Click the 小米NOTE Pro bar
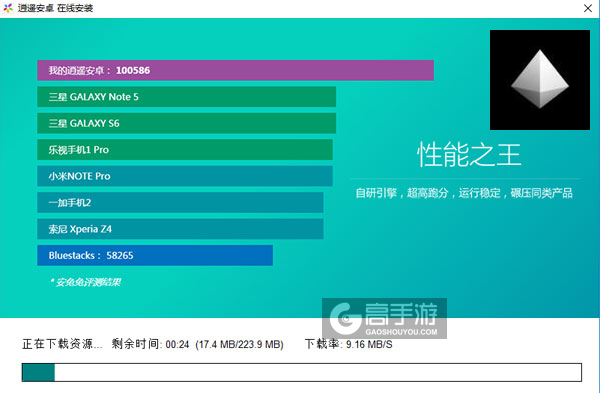 tap(185, 176)
